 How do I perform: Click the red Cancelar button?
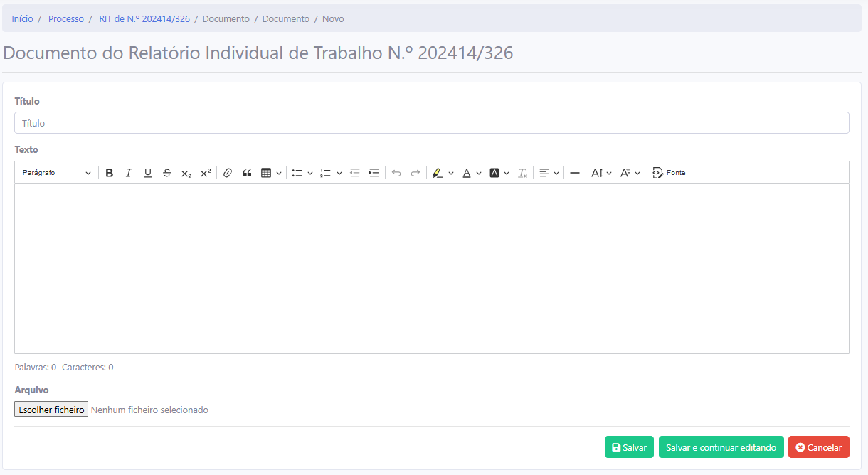[818, 447]
